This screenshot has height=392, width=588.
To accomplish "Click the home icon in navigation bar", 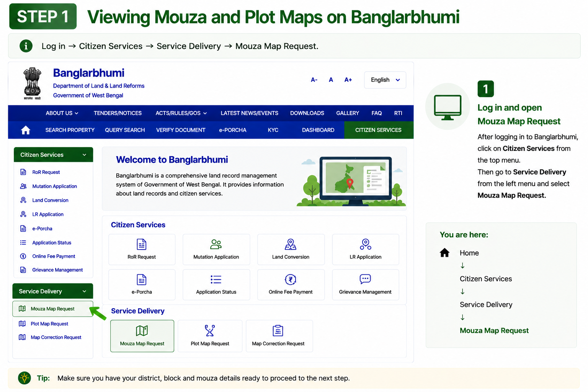I will [26, 130].
